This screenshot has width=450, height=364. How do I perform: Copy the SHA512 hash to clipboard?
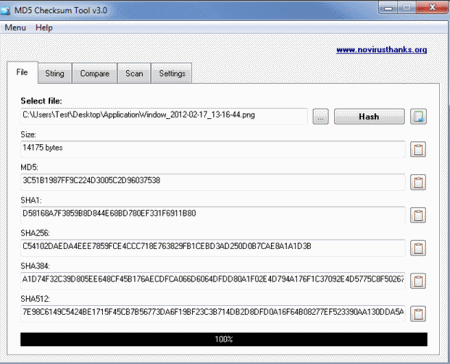point(418,314)
